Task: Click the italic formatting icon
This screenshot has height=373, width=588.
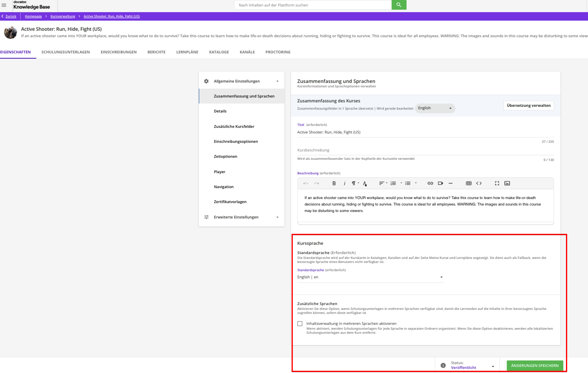Action: tap(344, 183)
